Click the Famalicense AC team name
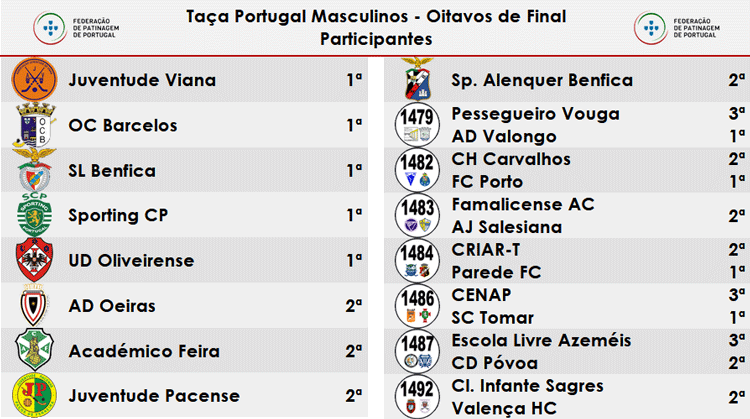The image size is (750, 419). coord(523,204)
